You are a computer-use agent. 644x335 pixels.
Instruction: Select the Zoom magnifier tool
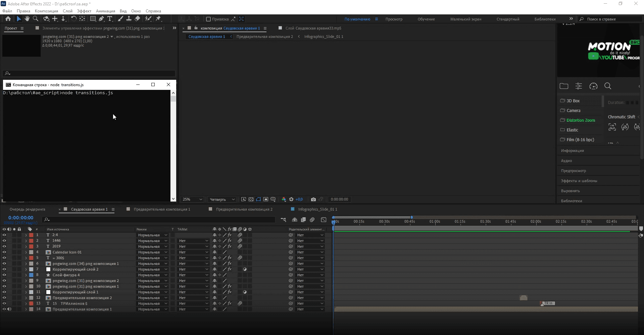(x=36, y=19)
